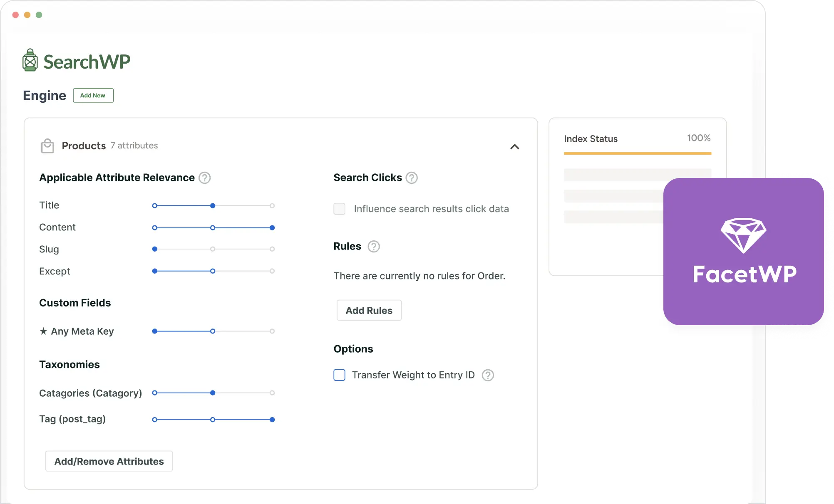Click the Slug relevance slider handle

click(155, 249)
